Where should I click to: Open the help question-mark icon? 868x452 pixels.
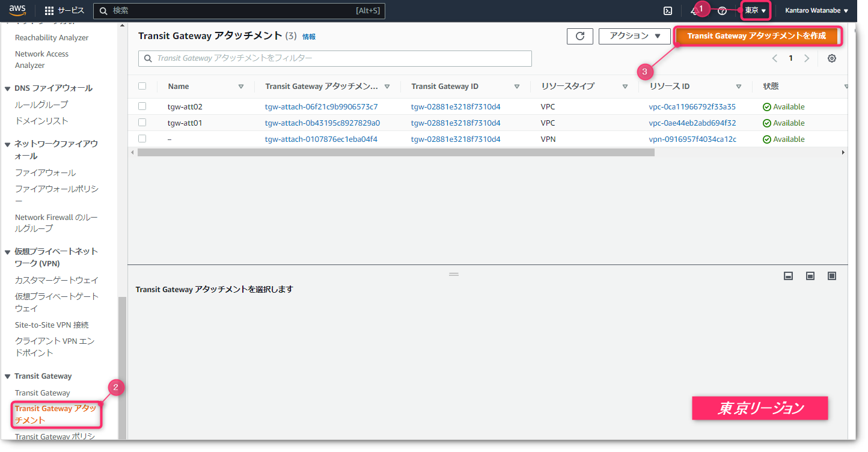tap(723, 11)
